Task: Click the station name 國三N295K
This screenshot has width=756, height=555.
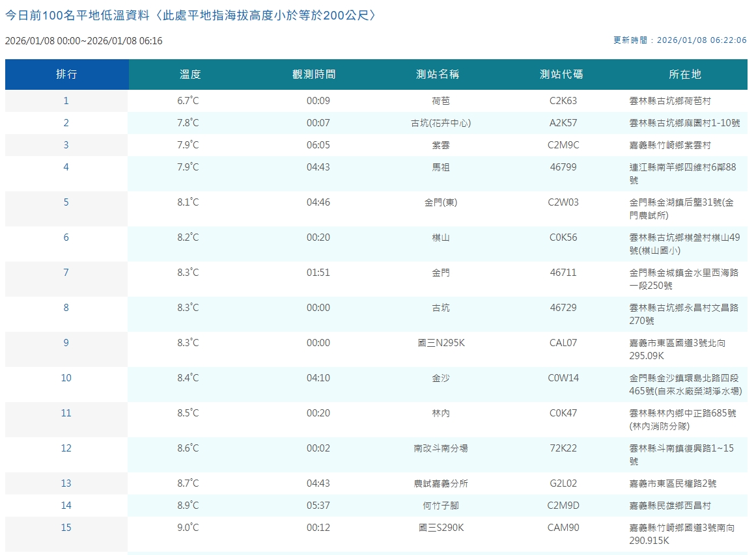Action: (x=441, y=343)
